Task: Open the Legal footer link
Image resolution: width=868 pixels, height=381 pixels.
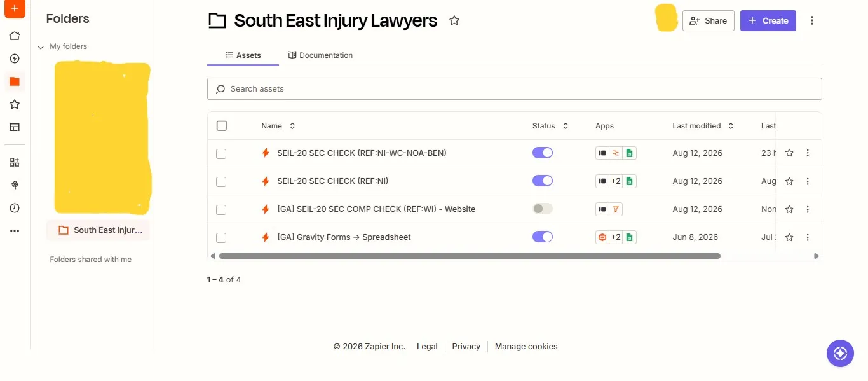Action: (x=427, y=347)
